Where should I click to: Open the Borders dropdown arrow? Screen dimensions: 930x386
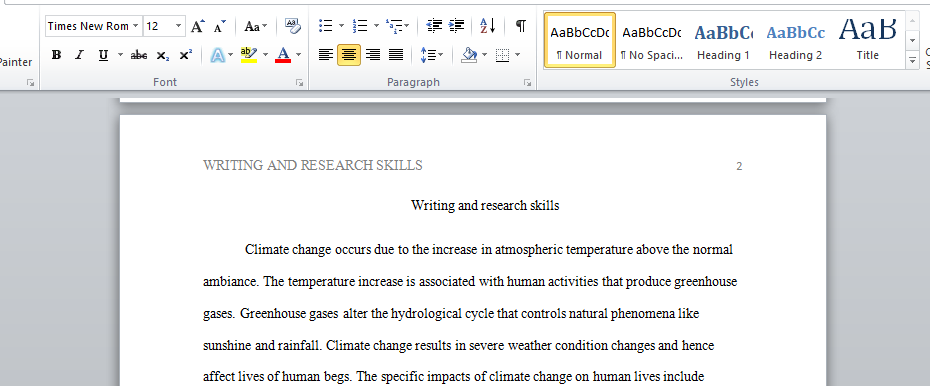(x=518, y=55)
